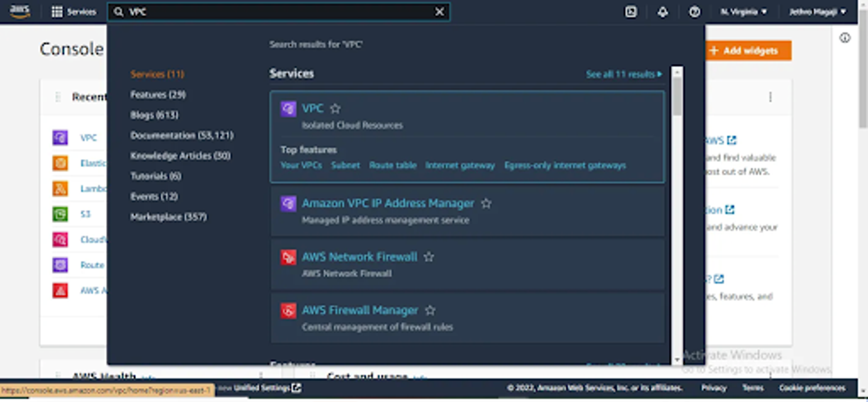Favorite AWS Network Firewall with star
Viewport: 868px width, 402px height.
tap(429, 257)
